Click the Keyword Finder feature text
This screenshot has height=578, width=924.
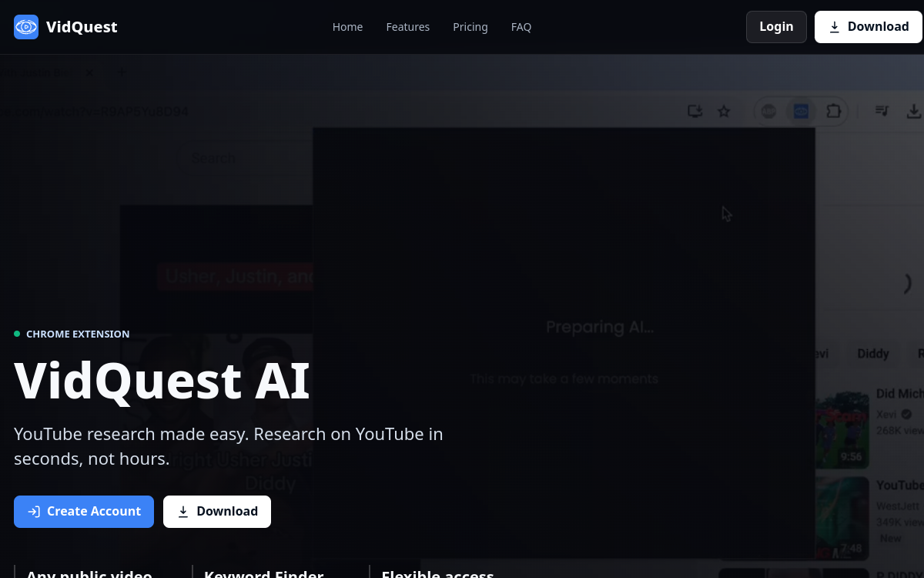point(264,575)
